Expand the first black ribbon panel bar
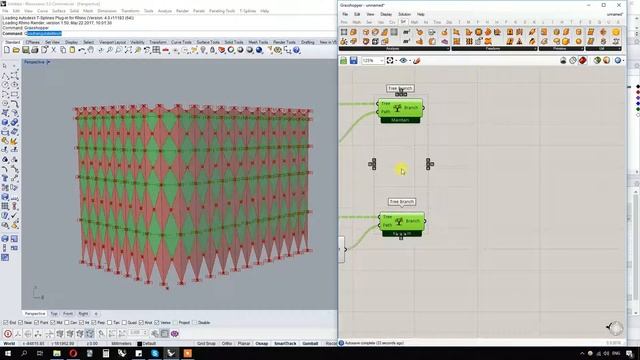Screen dimensions: 640x360 point(394,49)
